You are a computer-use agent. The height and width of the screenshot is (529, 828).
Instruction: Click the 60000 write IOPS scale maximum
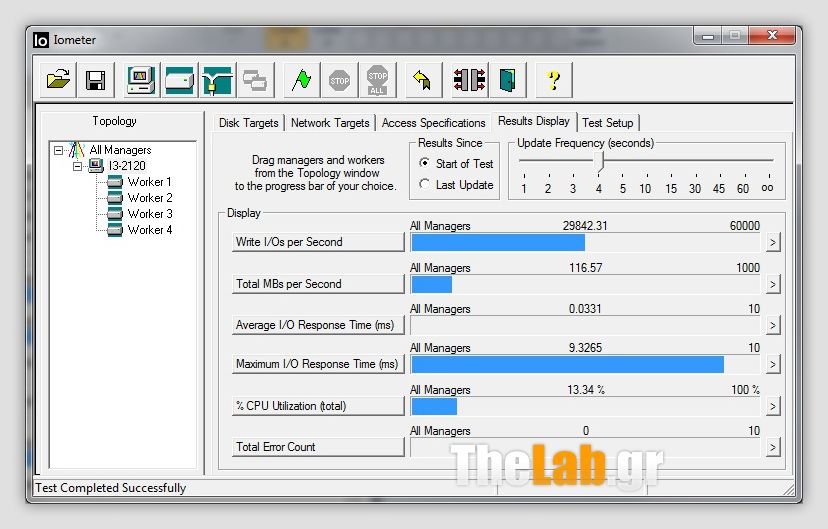tap(745, 226)
